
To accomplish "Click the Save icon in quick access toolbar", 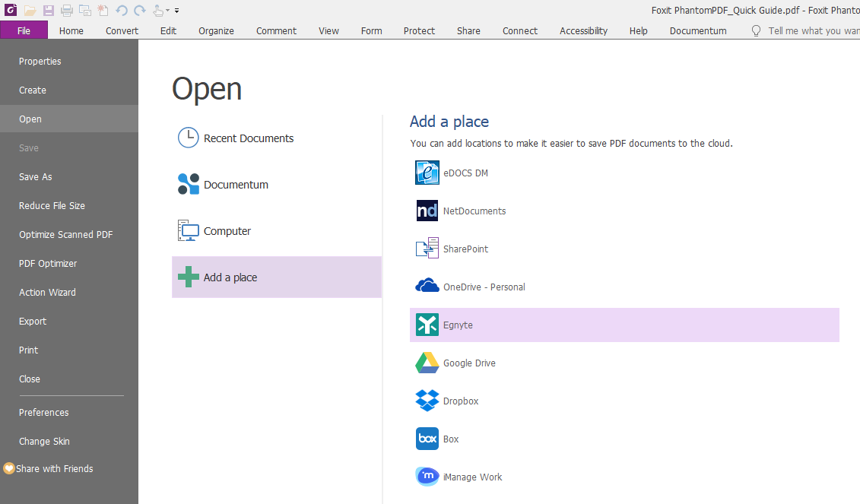I will 47,10.
